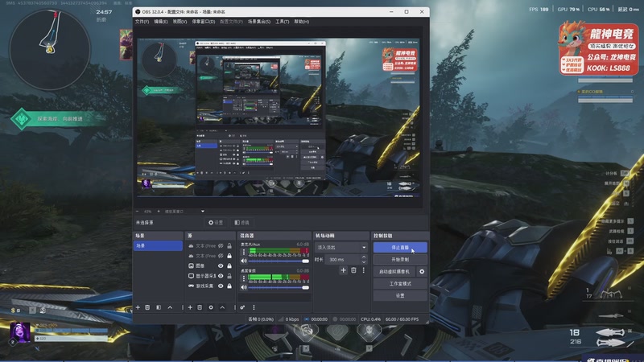Increase the 时长 duration with the up arrow
Screen dimensions: 644x362
point(364,257)
